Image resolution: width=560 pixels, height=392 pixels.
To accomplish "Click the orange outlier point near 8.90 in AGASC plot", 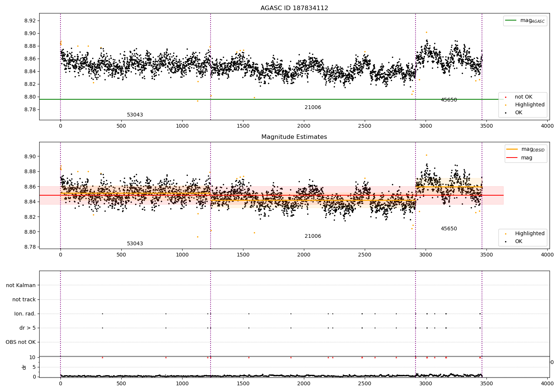I will pos(426,32).
